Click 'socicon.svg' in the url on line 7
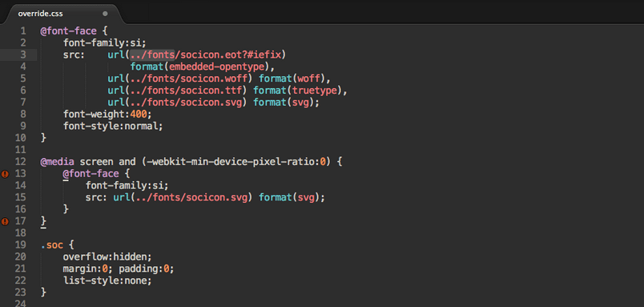644x307 pixels. point(211,103)
